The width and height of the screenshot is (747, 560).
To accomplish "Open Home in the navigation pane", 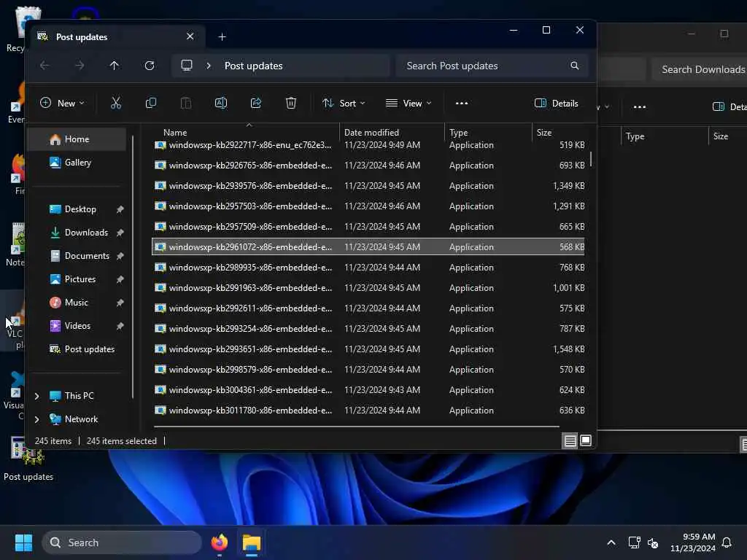I will click(x=77, y=139).
